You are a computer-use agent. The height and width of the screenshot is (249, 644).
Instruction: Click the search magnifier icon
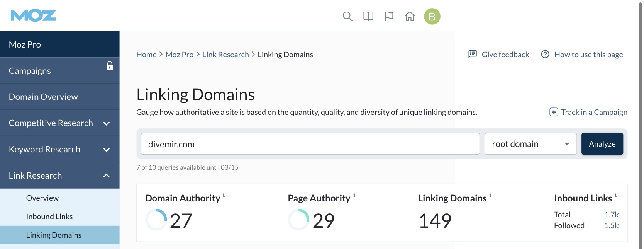pyautogui.click(x=347, y=17)
